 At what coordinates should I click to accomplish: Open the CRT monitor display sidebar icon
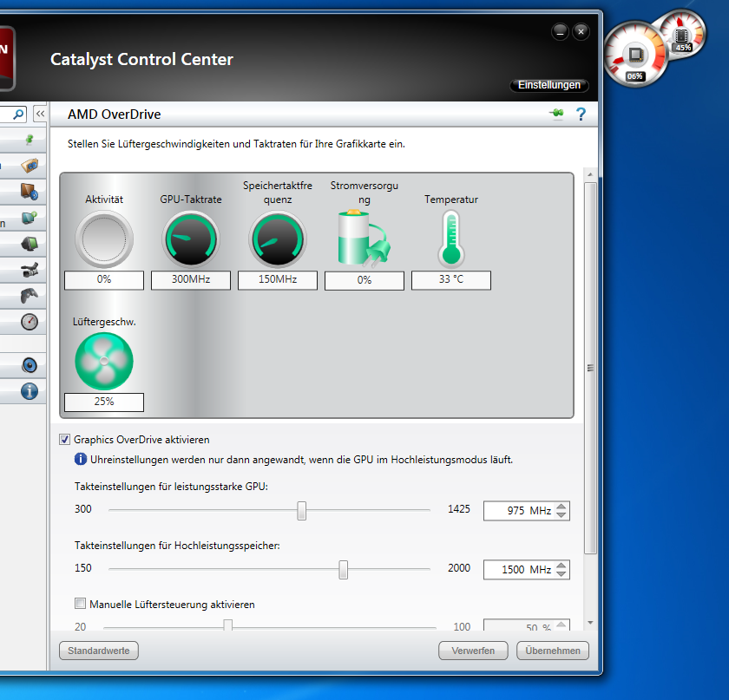pos(30,244)
